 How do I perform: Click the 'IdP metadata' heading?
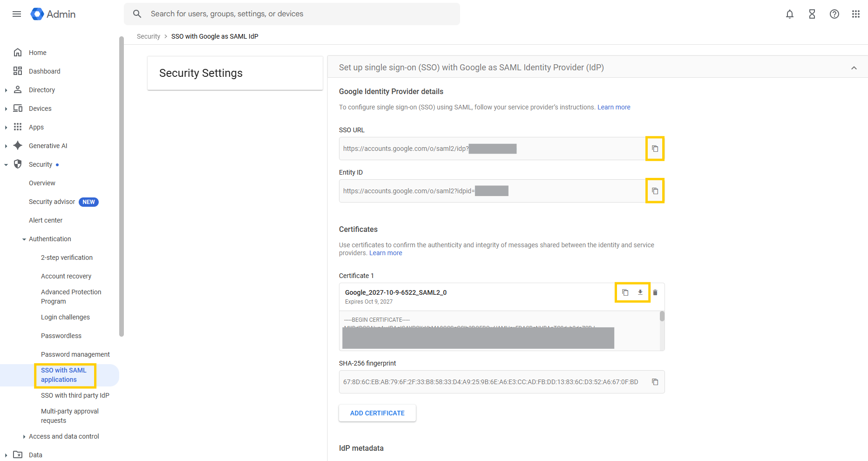pos(361,448)
